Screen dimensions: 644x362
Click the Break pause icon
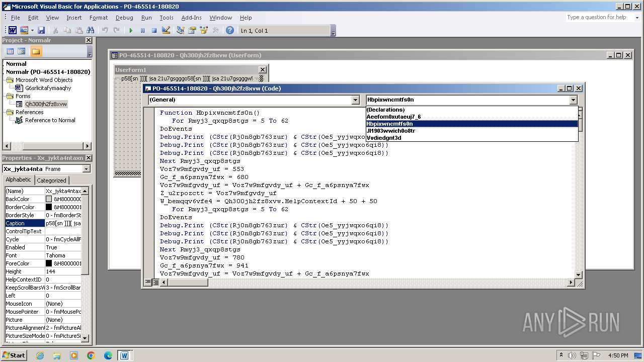click(x=142, y=31)
